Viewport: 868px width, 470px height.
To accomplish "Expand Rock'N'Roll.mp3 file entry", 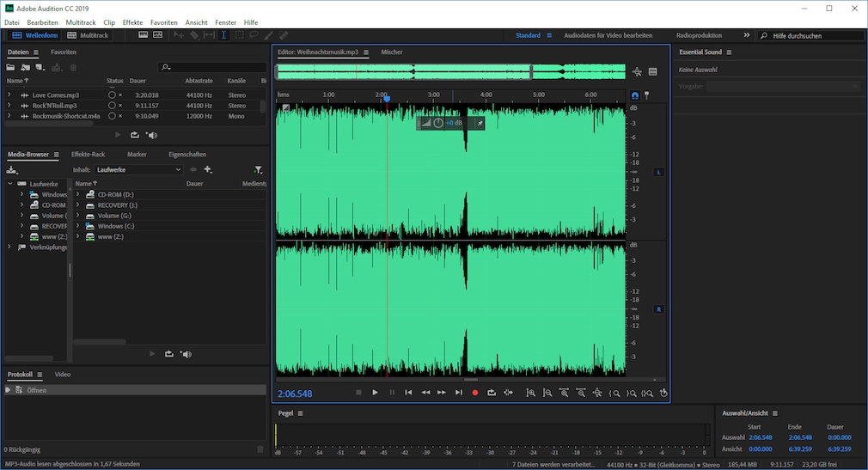I will point(9,105).
